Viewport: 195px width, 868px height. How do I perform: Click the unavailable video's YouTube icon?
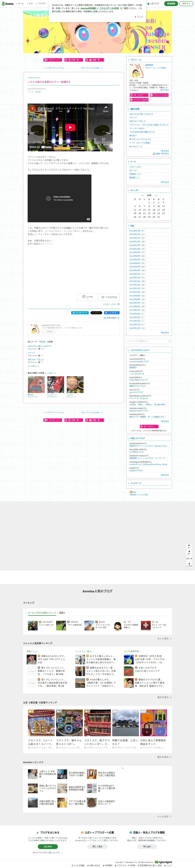[x=88, y=219]
